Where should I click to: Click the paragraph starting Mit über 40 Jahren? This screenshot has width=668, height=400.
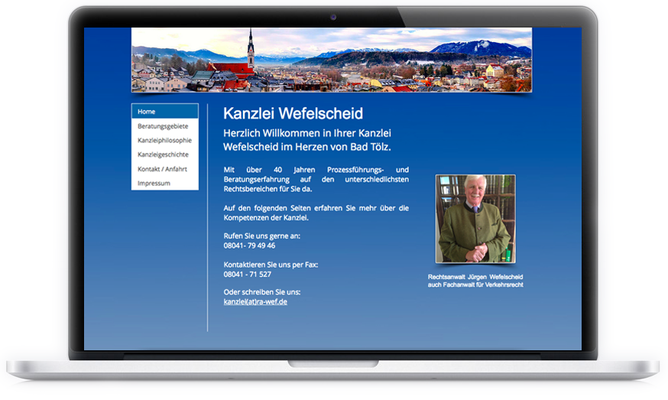[316, 179]
